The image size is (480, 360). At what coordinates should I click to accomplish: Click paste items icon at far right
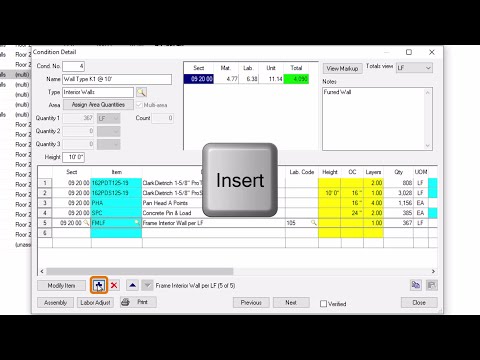[x=432, y=285]
